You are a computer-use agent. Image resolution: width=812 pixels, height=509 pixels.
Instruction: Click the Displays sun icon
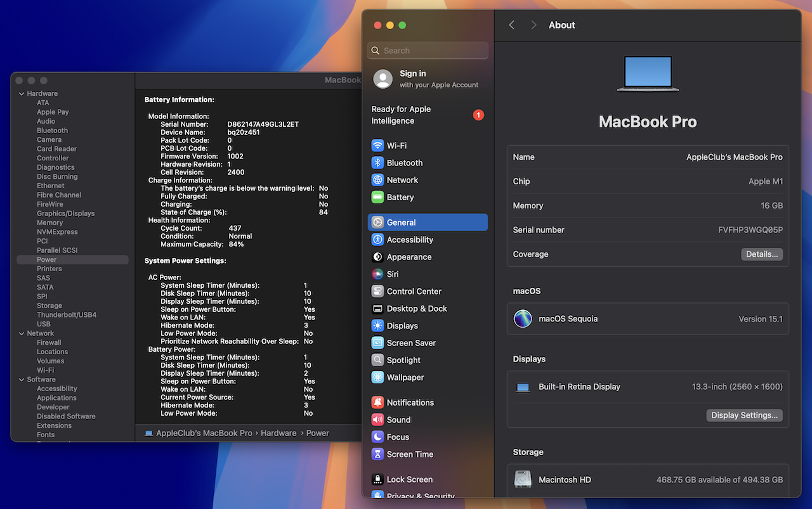point(377,326)
